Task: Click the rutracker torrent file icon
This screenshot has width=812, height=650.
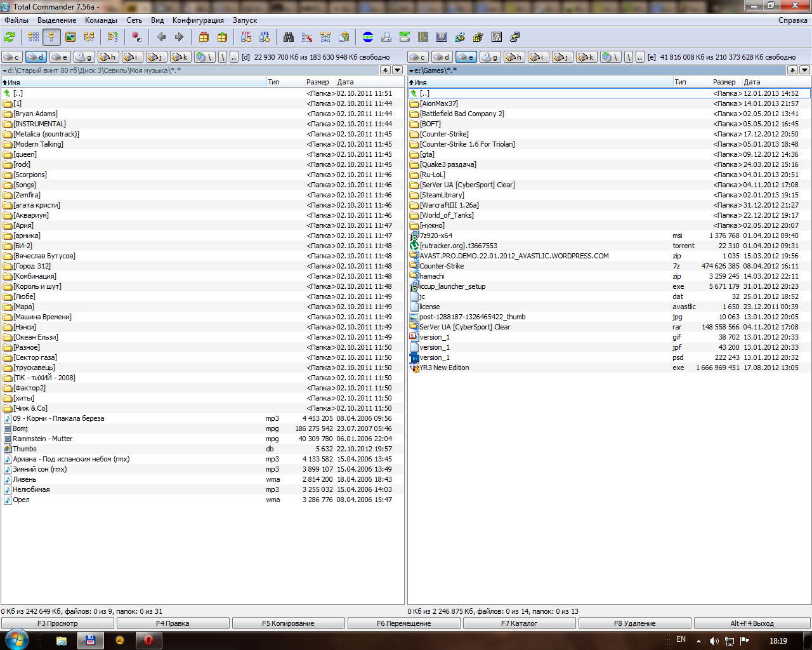Action: (414, 246)
